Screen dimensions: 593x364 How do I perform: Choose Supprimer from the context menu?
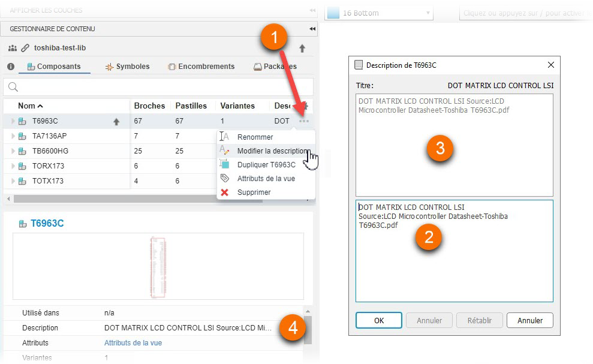266,192
